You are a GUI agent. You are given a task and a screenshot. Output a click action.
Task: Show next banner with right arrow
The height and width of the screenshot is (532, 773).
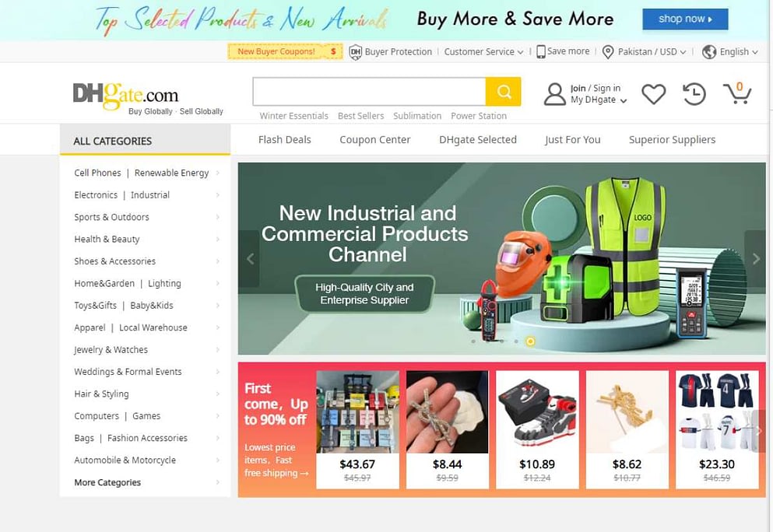(755, 258)
